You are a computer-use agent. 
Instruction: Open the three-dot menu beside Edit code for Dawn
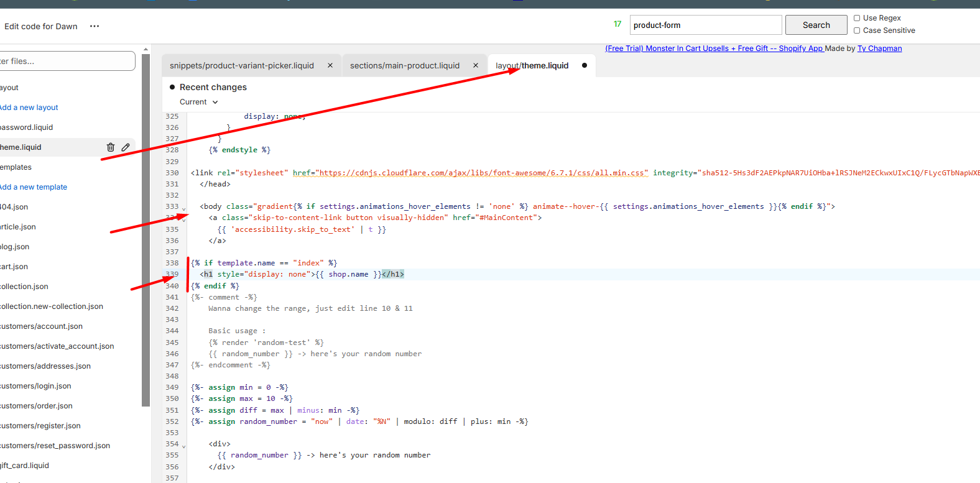tap(95, 26)
